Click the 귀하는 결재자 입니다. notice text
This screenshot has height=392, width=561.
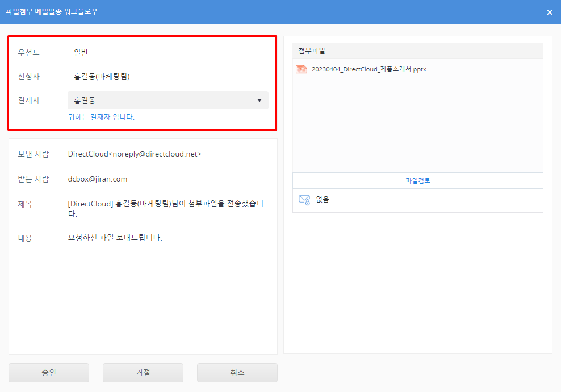[101, 117]
